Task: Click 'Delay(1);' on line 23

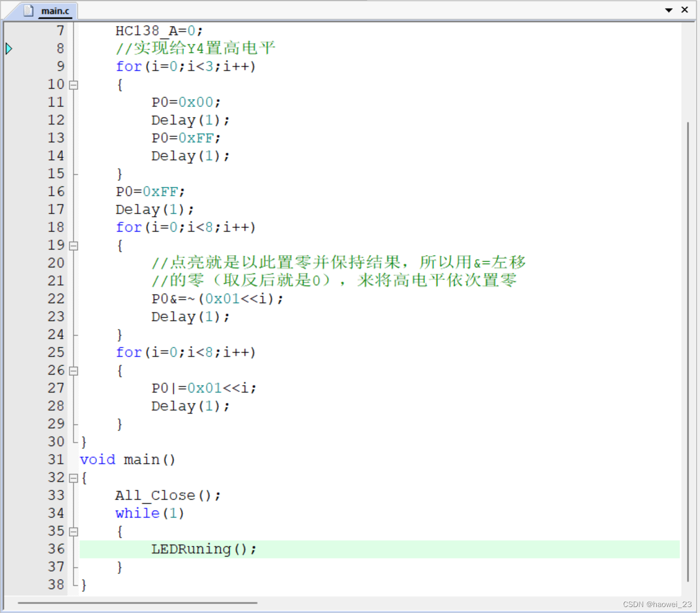Action: pos(191,317)
